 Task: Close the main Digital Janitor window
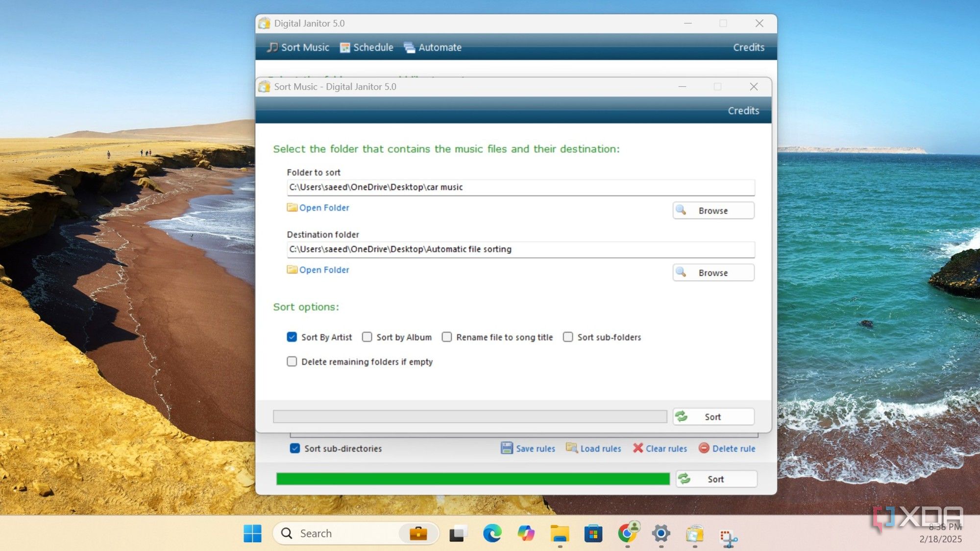point(759,23)
